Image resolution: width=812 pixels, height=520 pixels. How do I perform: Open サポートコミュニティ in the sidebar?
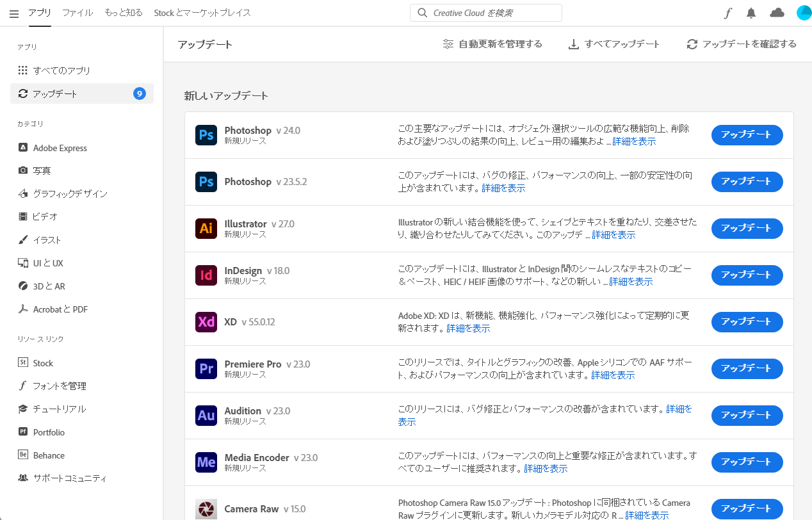point(82,478)
